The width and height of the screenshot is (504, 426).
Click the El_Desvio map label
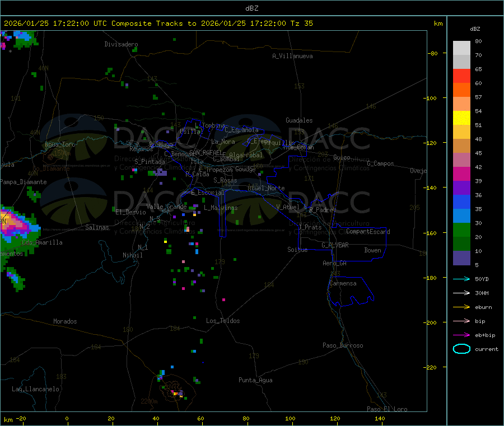click(x=131, y=212)
